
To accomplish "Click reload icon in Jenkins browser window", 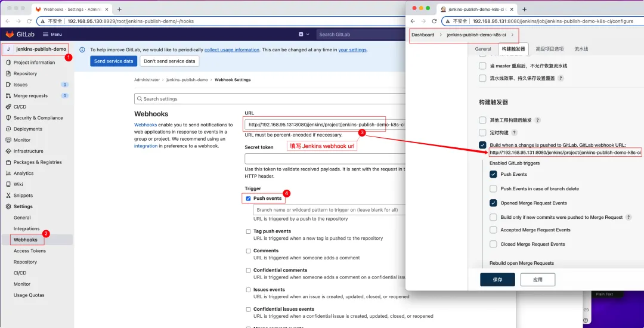I will (x=434, y=21).
